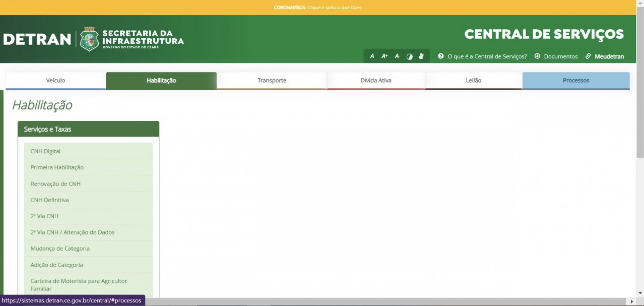Click the Meudetran chain link icon

point(588,56)
